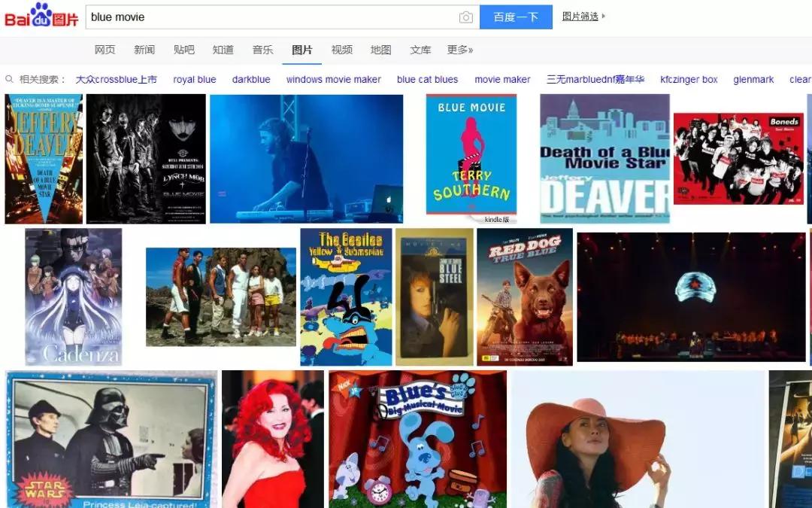812x508 pixels.
Task: Open the Beatles Yellow Submarine thumbnail
Action: 346,297
